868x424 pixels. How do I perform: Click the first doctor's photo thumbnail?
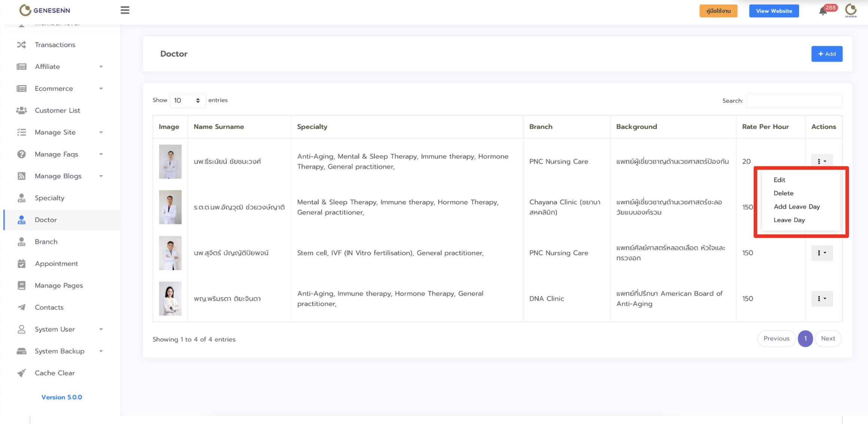(170, 161)
